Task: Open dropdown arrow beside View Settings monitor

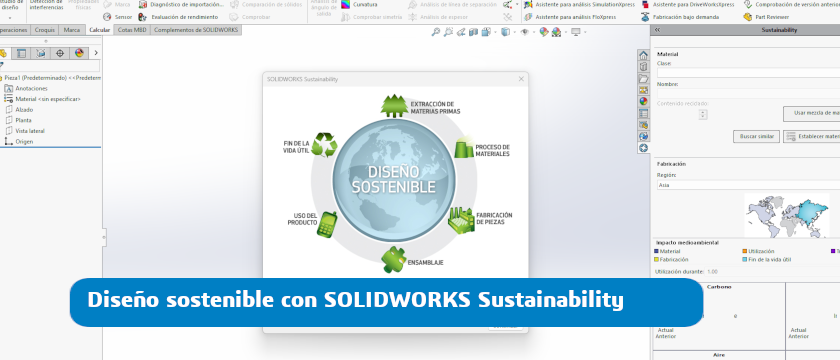Action: tap(585, 32)
